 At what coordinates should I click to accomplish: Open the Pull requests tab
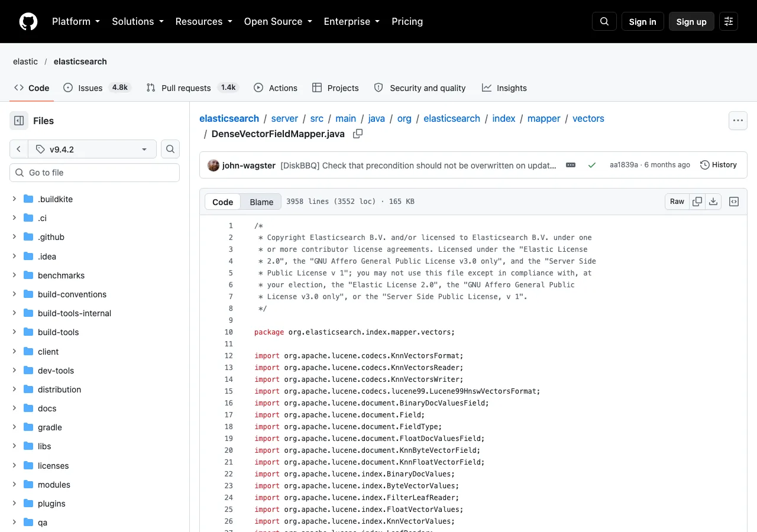(x=192, y=87)
